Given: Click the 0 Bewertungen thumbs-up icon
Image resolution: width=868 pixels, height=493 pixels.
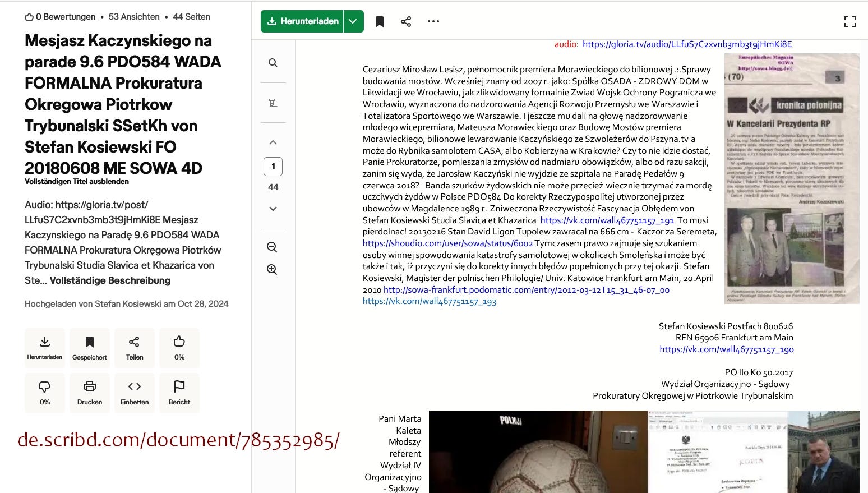Looking at the screenshot, I should [29, 17].
